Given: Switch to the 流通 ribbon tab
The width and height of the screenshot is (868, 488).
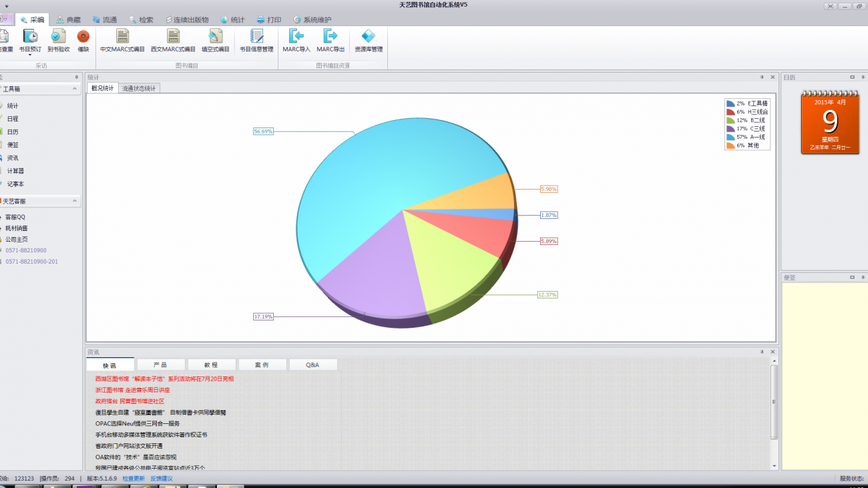Looking at the screenshot, I should point(105,20).
